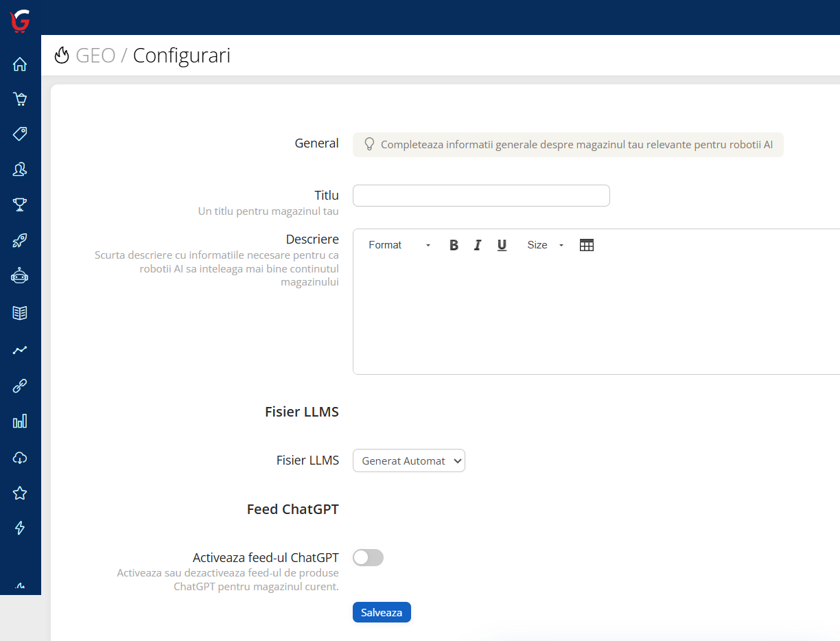The width and height of the screenshot is (840, 641).
Task: Open the star favorites icon
Action: 20,493
